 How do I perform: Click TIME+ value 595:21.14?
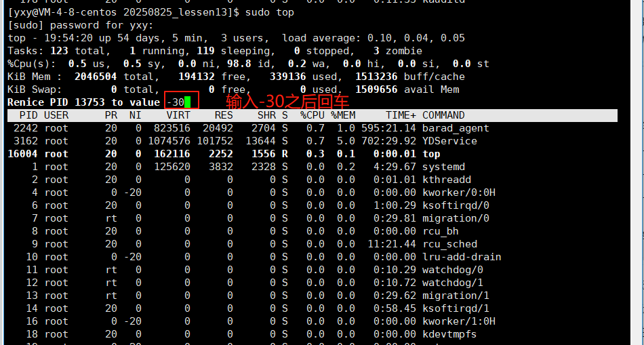[388, 128]
